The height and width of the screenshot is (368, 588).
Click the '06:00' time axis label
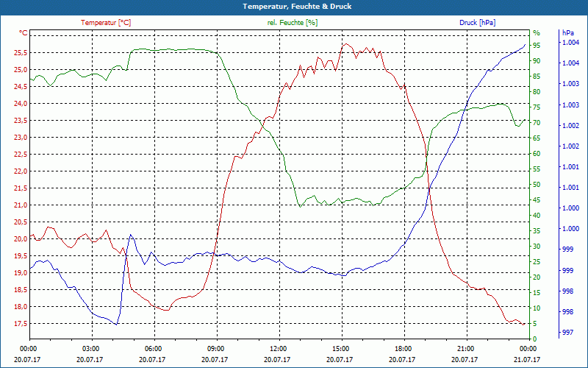[x=153, y=349]
